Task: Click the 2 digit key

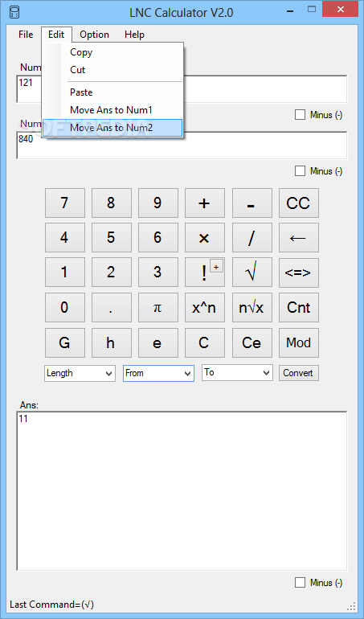Action: coord(112,273)
